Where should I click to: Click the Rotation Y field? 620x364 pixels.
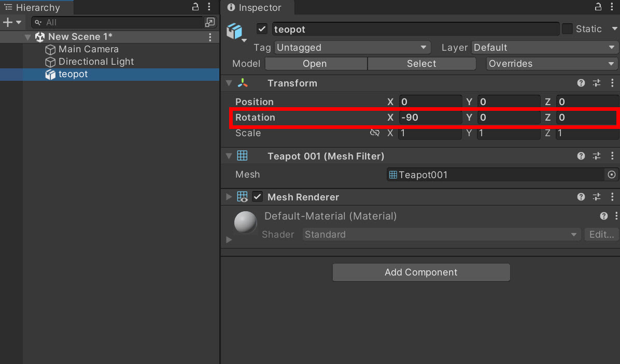(509, 117)
